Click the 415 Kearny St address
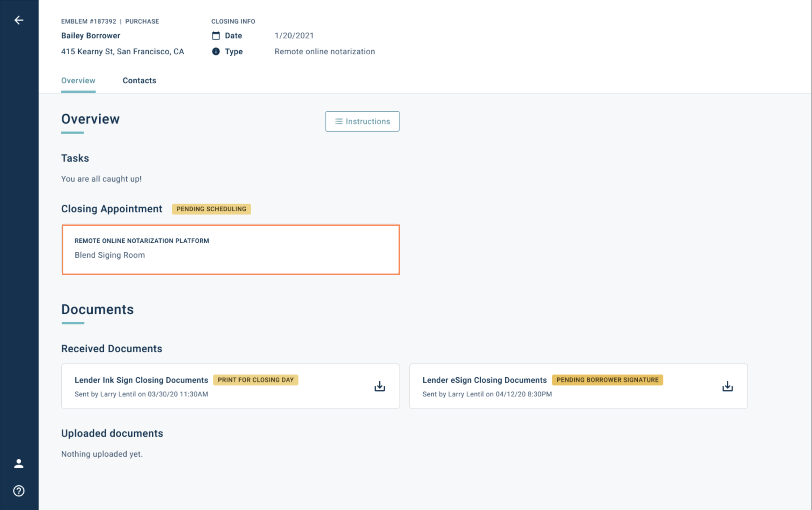The height and width of the screenshot is (510, 812). [x=123, y=52]
